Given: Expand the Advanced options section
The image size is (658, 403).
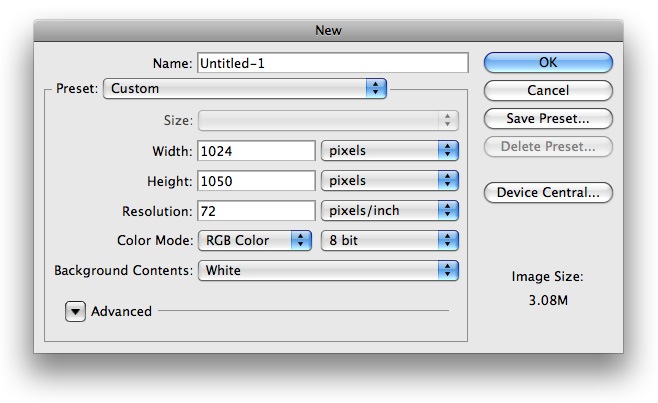Looking at the screenshot, I should point(76,311).
